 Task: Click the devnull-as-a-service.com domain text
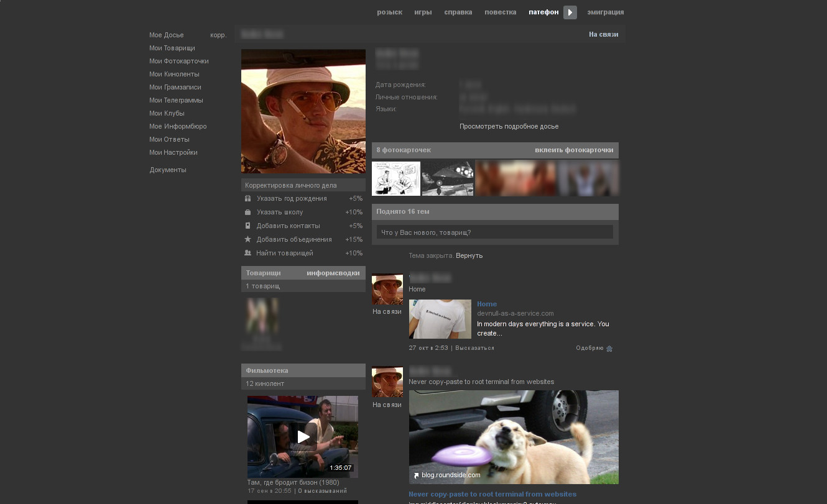coord(515,314)
